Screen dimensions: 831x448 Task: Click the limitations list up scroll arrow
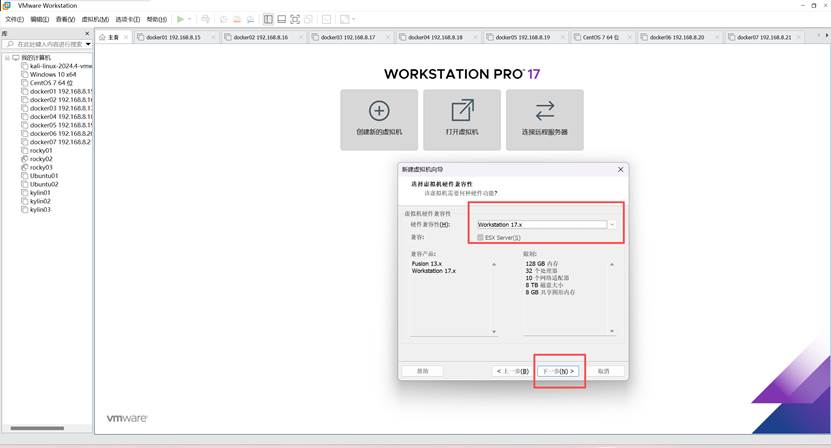point(612,264)
